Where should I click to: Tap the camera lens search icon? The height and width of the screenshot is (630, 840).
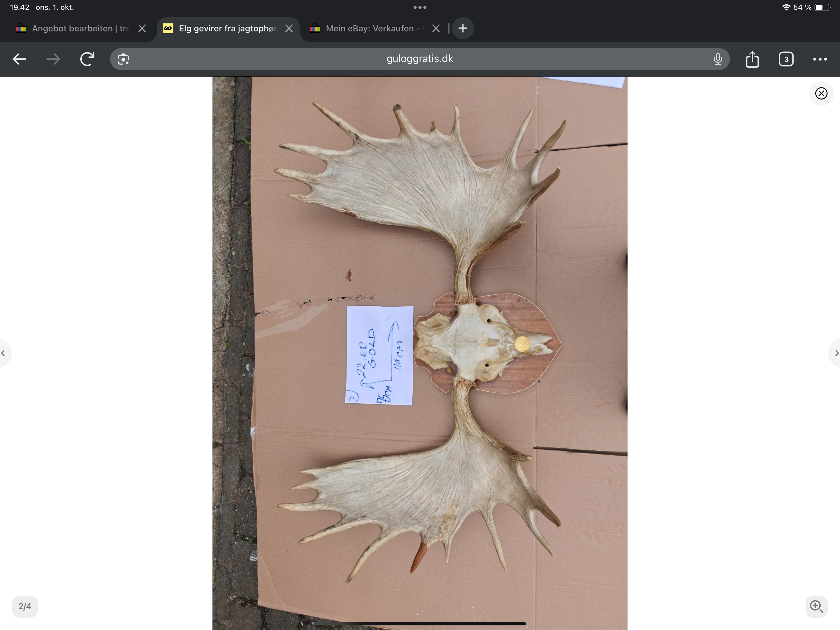point(123,59)
